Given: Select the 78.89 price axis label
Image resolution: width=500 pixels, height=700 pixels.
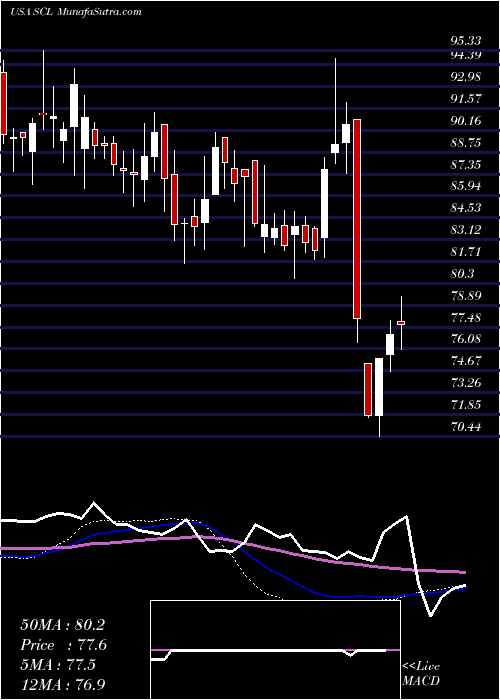Looking at the screenshot, I should pos(466,295).
